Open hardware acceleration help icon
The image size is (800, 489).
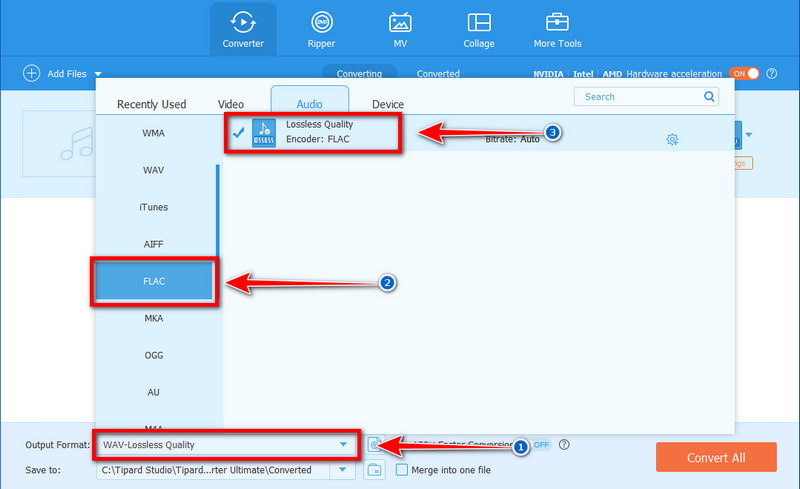(x=771, y=74)
